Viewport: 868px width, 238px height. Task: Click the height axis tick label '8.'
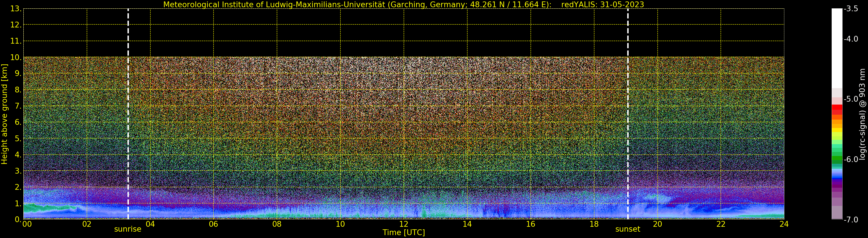pyautogui.click(x=18, y=90)
